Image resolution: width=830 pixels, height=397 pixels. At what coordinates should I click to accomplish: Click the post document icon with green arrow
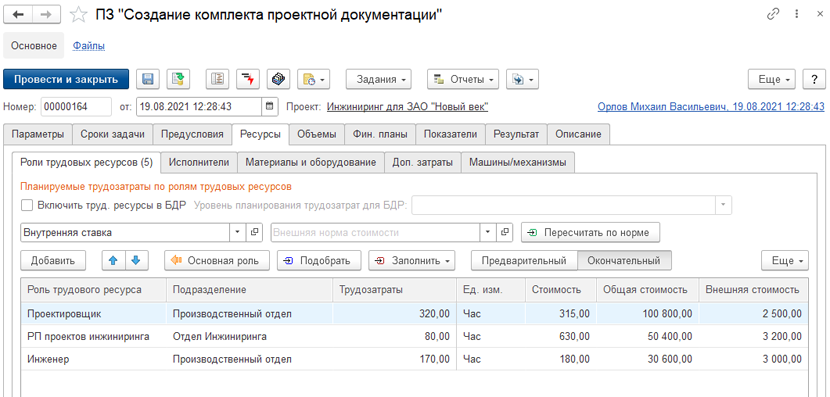click(x=178, y=79)
